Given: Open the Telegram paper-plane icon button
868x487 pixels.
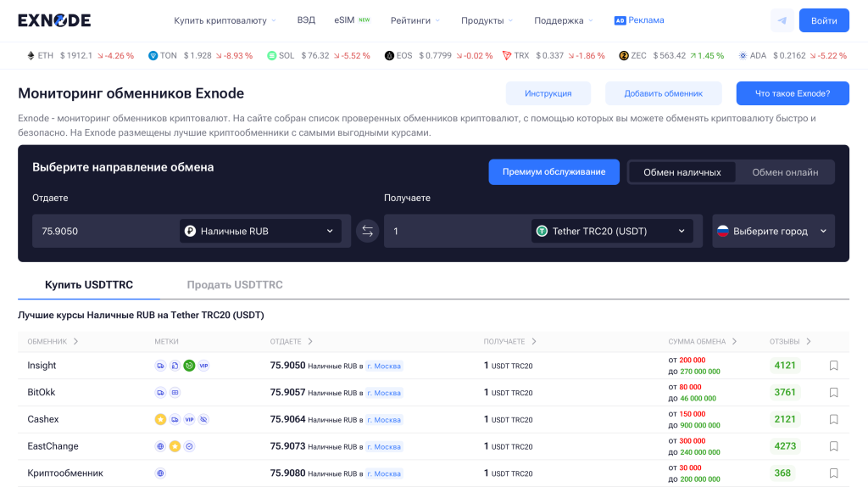Looking at the screenshot, I should 782,20.
